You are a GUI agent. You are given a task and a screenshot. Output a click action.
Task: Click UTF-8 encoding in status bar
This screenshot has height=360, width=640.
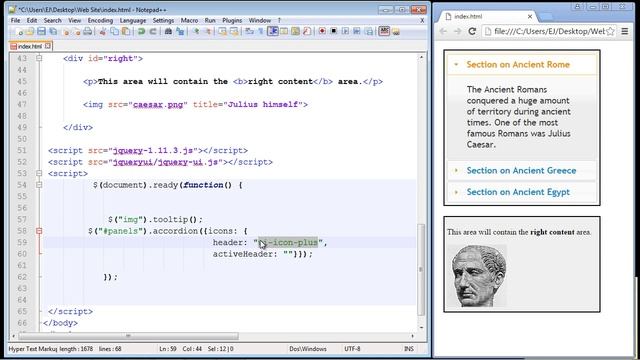click(352, 349)
